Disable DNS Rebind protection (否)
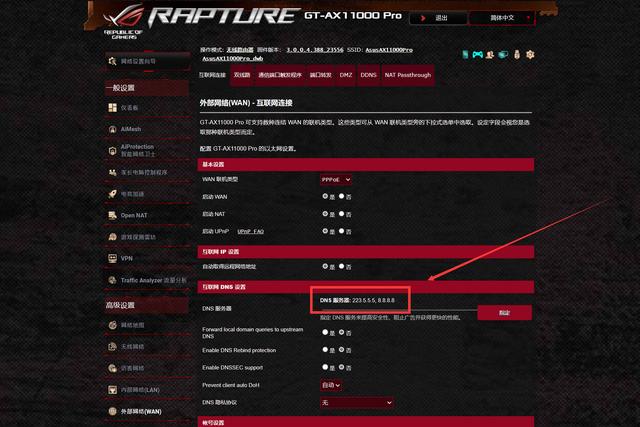The height and width of the screenshot is (427, 640). pos(342,350)
